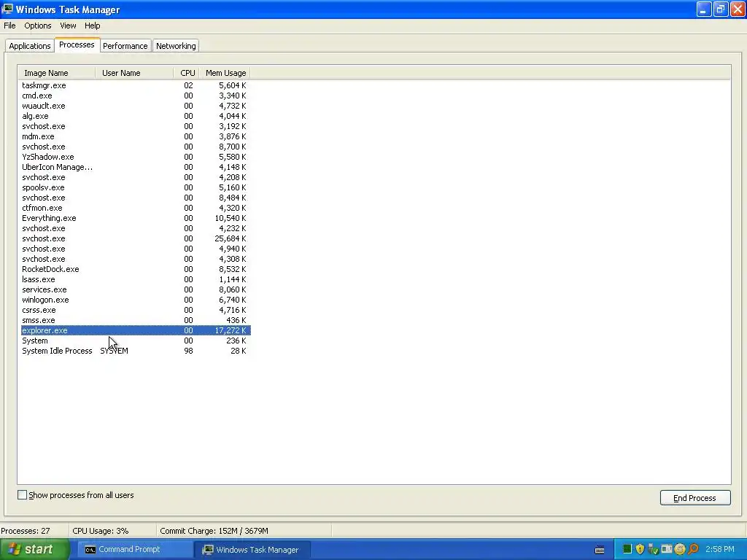Select the Everything.exe process row

coord(134,218)
